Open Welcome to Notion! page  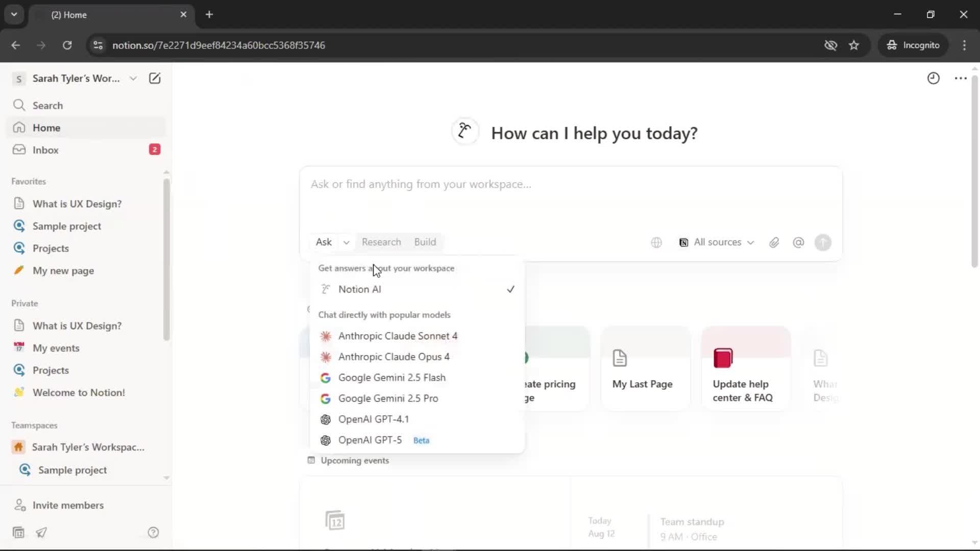[86, 392]
